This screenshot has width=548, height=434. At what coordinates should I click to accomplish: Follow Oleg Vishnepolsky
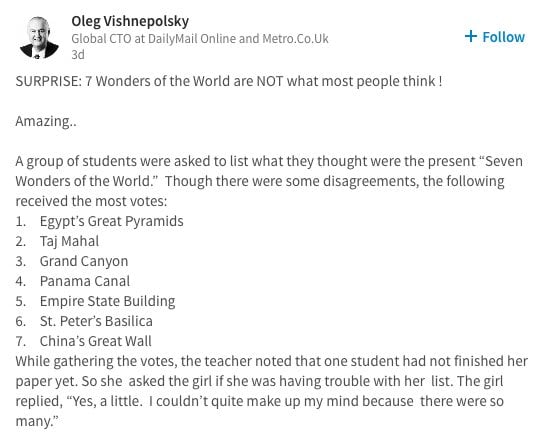point(495,37)
